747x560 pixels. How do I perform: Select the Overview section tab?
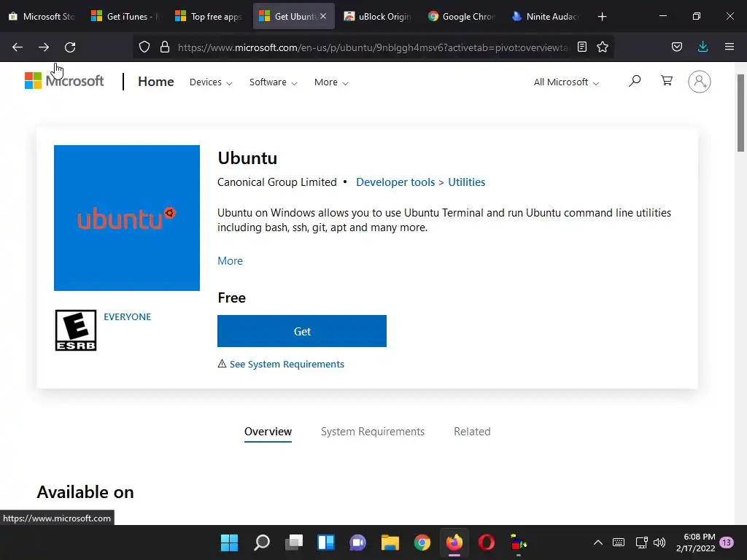(268, 432)
